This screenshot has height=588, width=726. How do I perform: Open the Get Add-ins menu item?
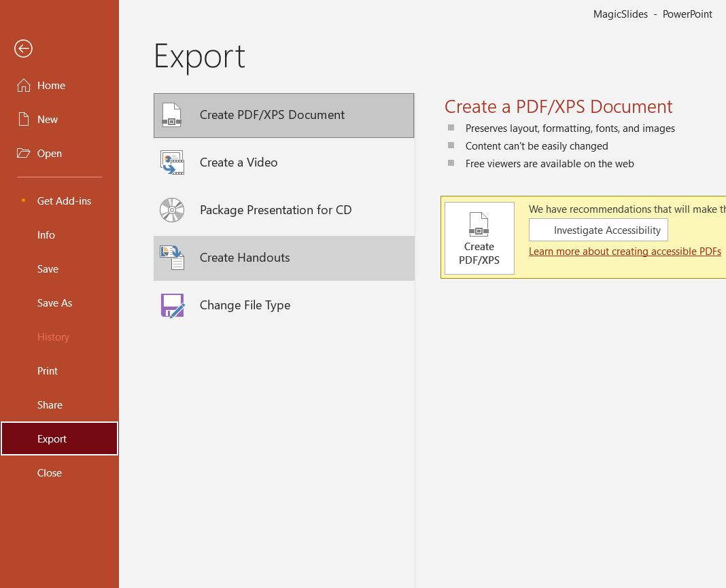(64, 201)
